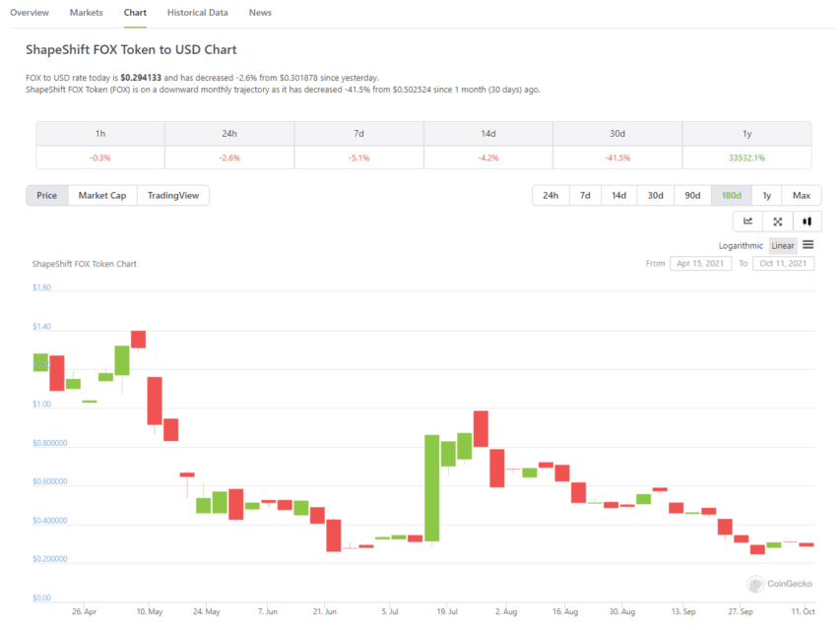Select the 24h chart range
Image resolution: width=840 pixels, height=630 pixels.
550,196
